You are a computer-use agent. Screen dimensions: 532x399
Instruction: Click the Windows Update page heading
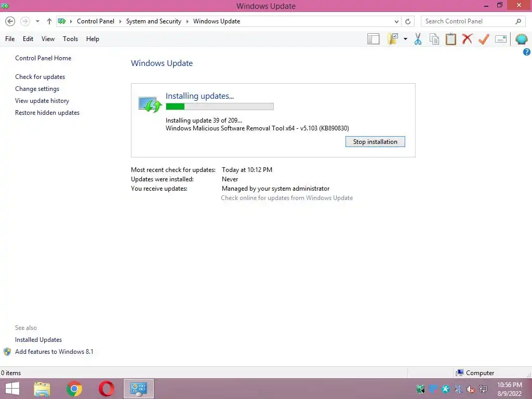coord(162,63)
